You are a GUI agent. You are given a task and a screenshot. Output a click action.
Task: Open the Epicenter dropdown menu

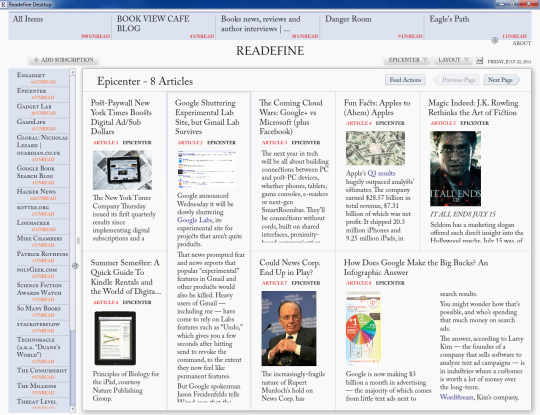(407, 60)
